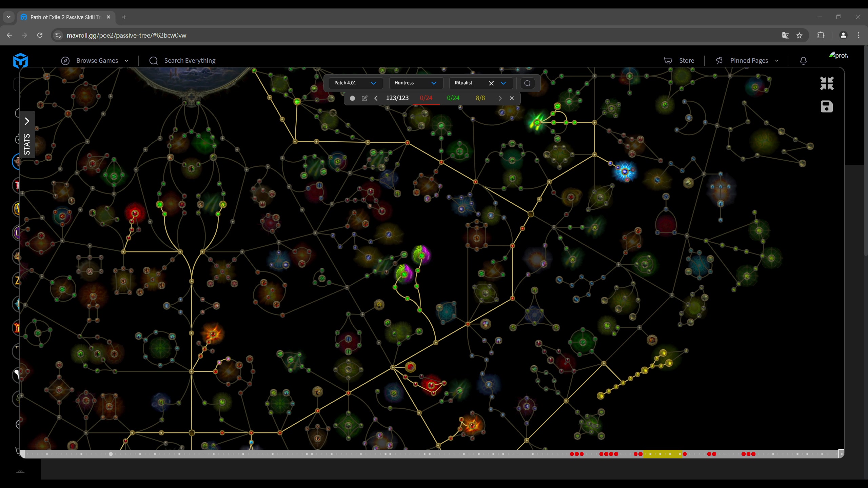Toggle the jewel socket node on the gold path right of center
Image resolution: width=868 pixels, height=488 pixels.
pyautogui.click(x=531, y=214)
